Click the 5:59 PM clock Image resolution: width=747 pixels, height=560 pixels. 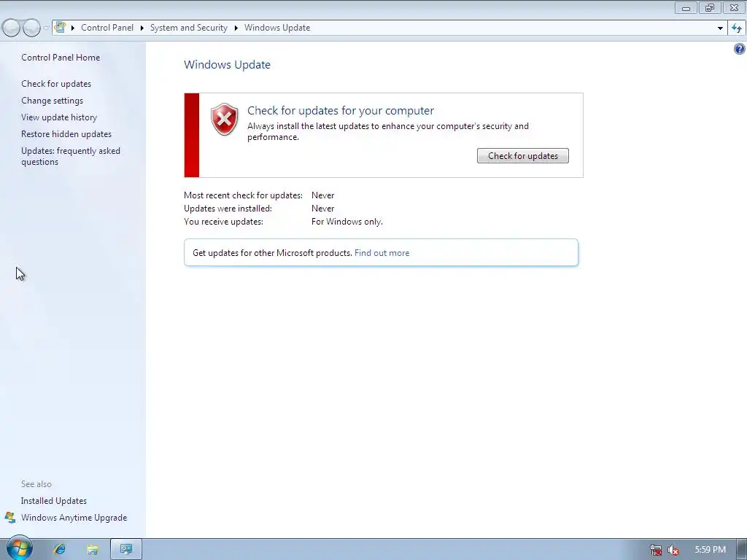pyautogui.click(x=710, y=550)
